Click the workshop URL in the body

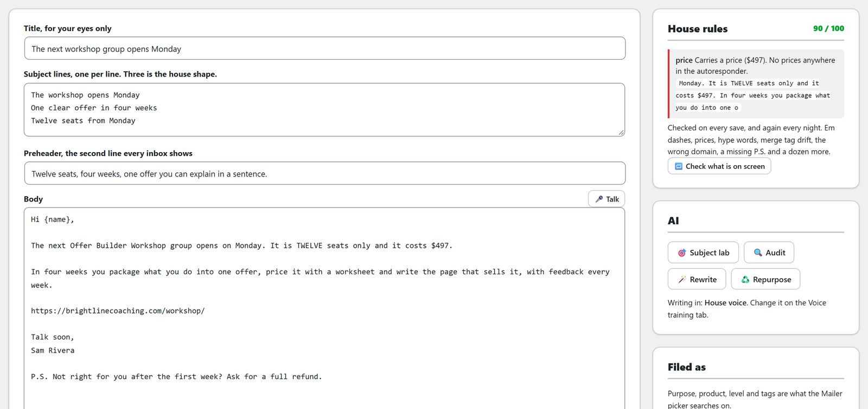[118, 311]
